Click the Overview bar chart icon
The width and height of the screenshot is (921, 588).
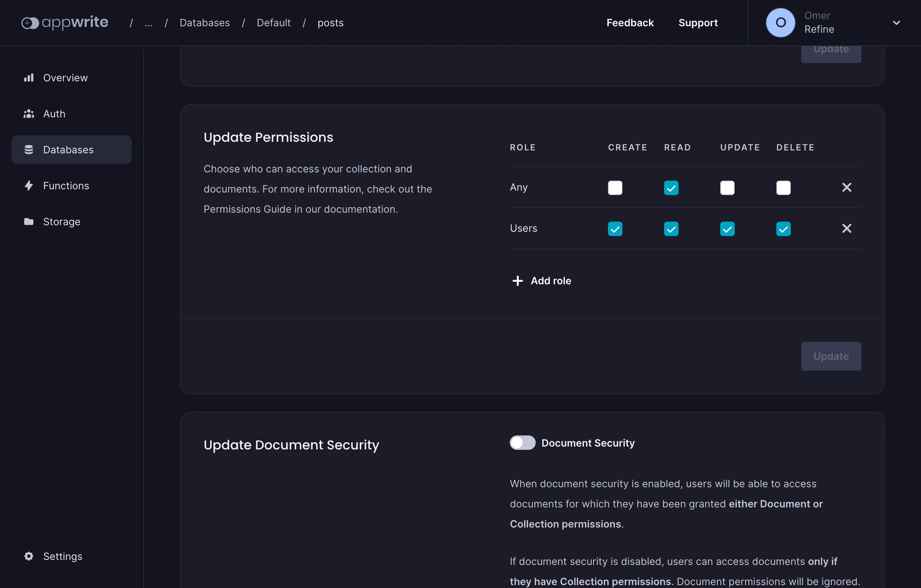coord(29,78)
